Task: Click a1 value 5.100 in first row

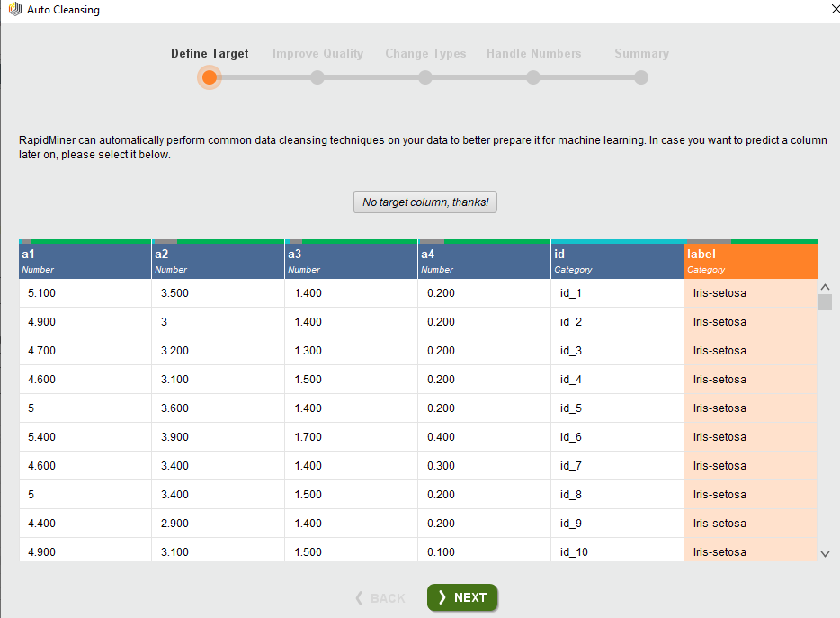Action: [85, 293]
